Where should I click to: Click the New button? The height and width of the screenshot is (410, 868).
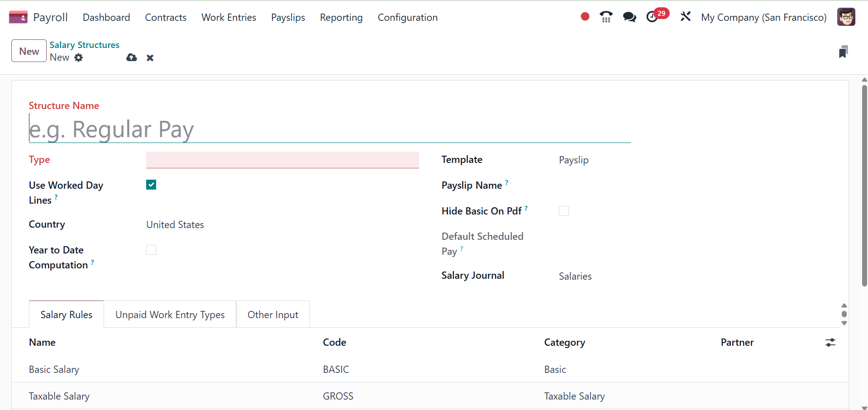(29, 51)
